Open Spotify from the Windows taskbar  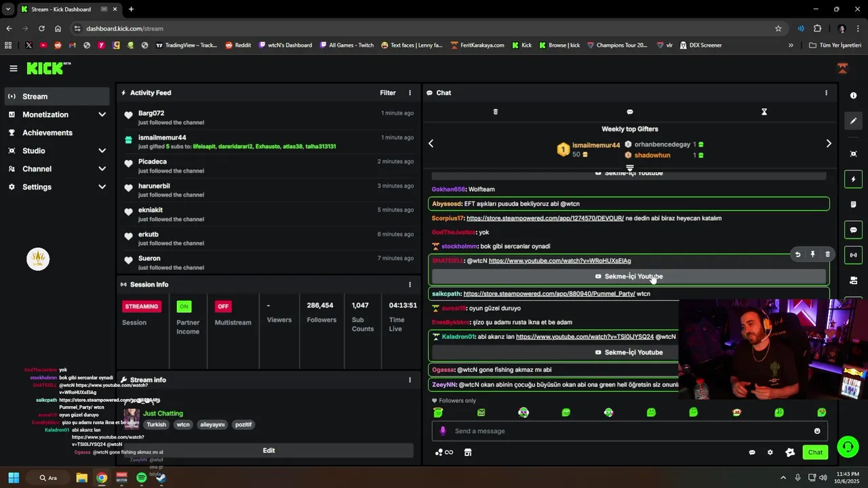point(141,478)
